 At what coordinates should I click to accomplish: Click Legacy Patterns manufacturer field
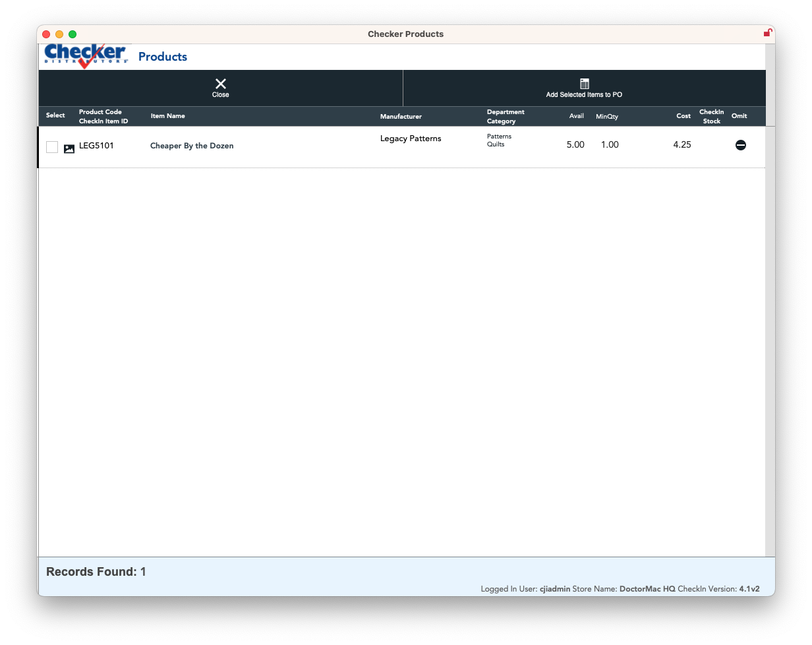click(411, 138)
